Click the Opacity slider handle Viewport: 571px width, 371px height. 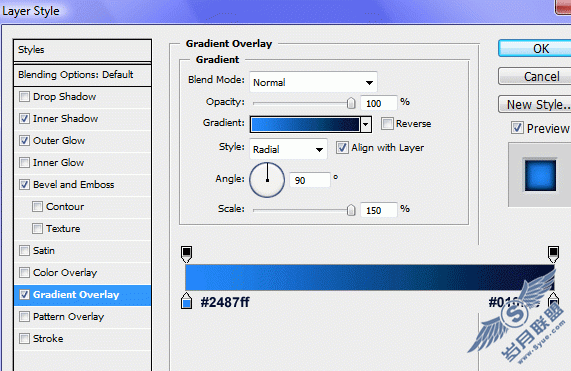pyautogui.click(x=351, y=103)
